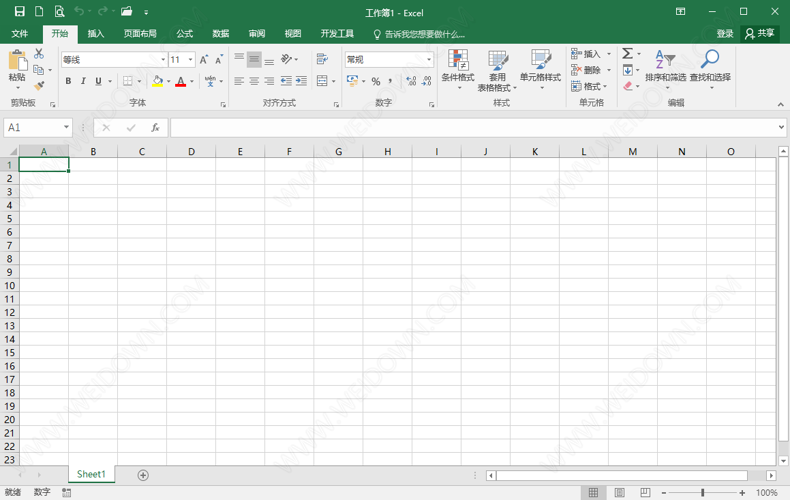Open 查找和选择 find and select menu
The image size is (790, 500).
pos(710,70)
